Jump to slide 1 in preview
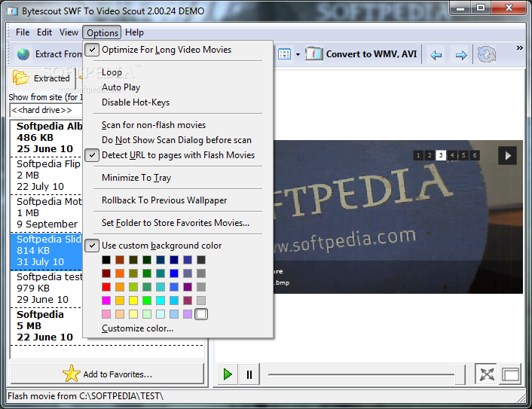 click(418, 155)
